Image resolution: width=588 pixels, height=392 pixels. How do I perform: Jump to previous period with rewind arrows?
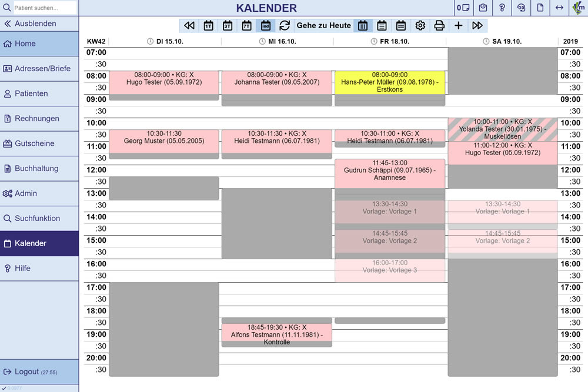189,25
